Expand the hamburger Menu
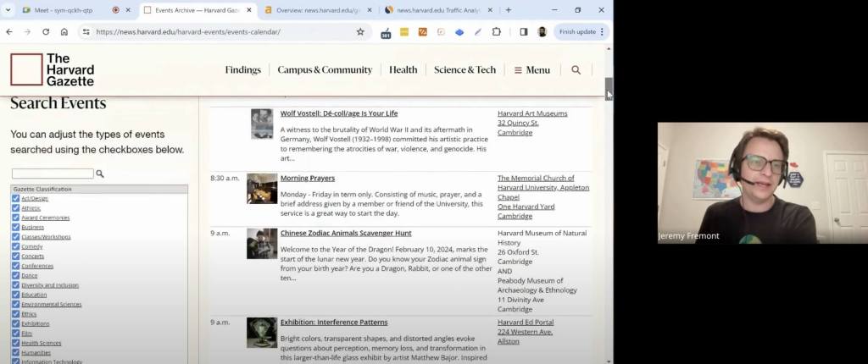The image size is (868, 364). tap(532, 69)
